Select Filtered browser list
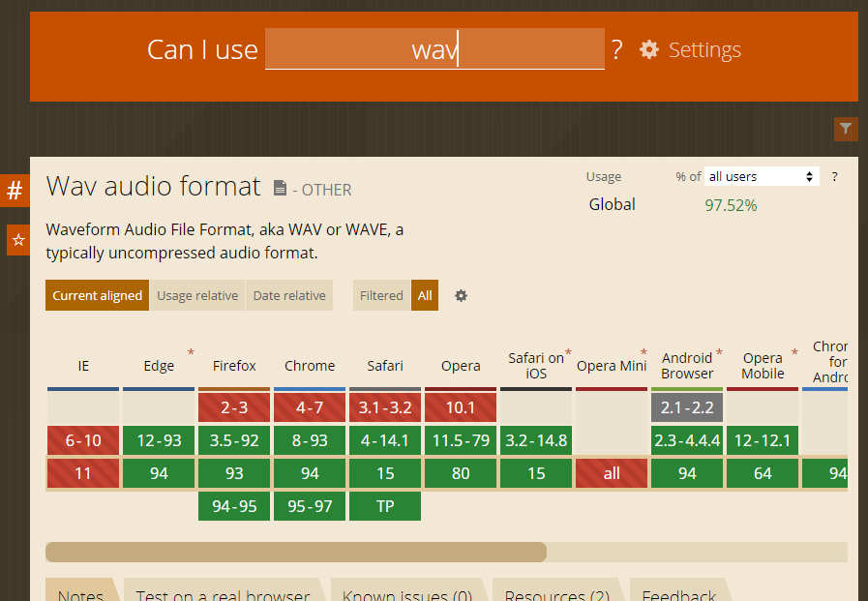 [x=381, y=295]
